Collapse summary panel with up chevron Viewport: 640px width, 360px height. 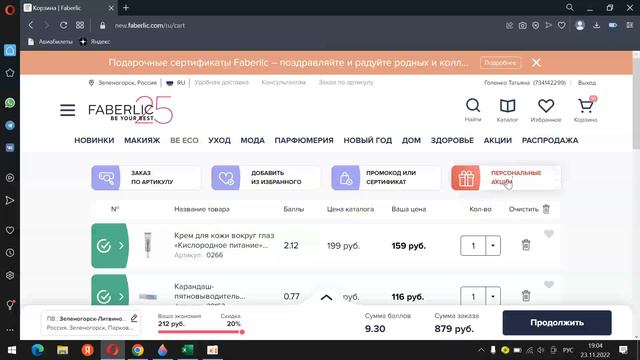click(326, 298)
